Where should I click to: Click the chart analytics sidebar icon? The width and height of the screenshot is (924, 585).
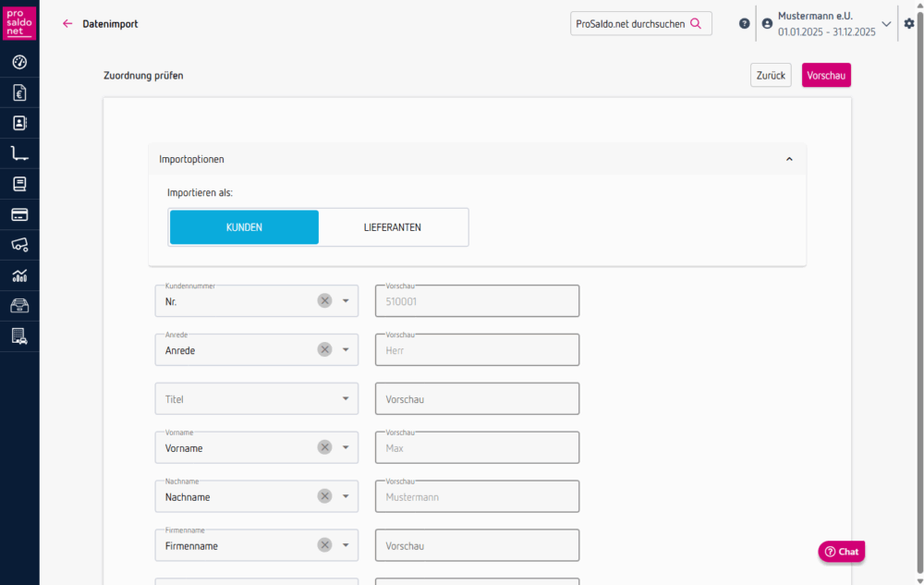pyautogui.click(x=19, y=275)
